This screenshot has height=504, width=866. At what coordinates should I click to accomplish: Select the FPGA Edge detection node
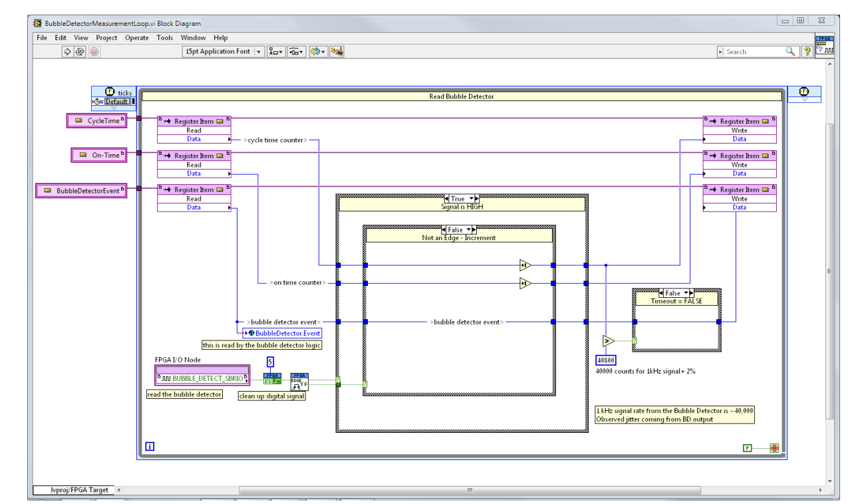click(299, 382)
